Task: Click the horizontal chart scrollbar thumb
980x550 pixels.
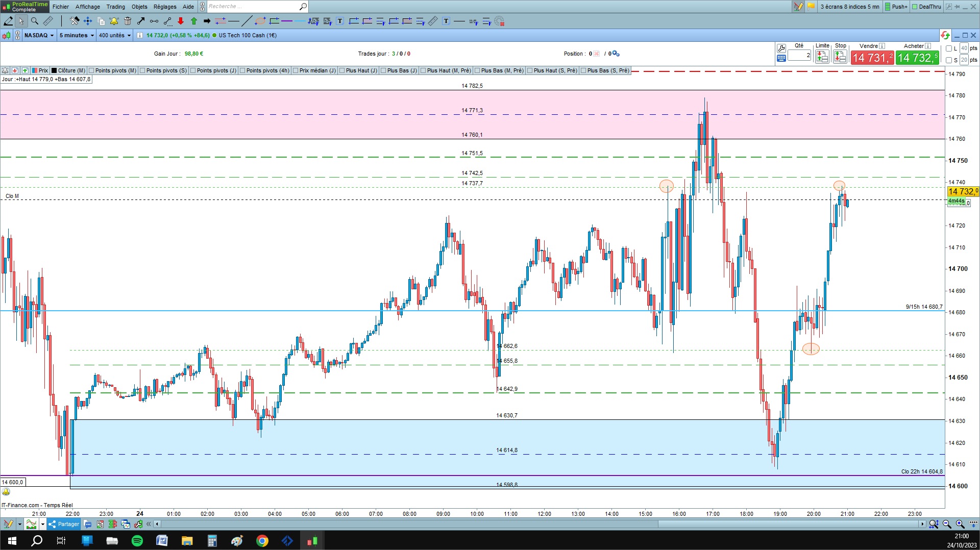Action: pos(789,524)
